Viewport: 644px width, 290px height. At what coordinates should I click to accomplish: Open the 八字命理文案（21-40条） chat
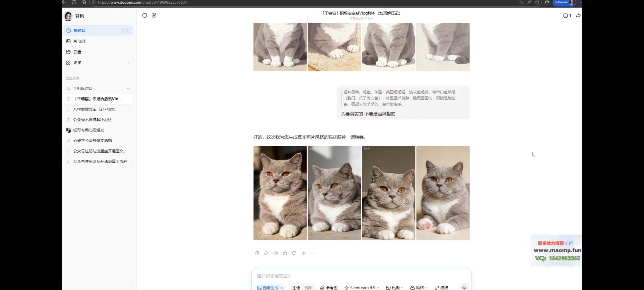98,109
